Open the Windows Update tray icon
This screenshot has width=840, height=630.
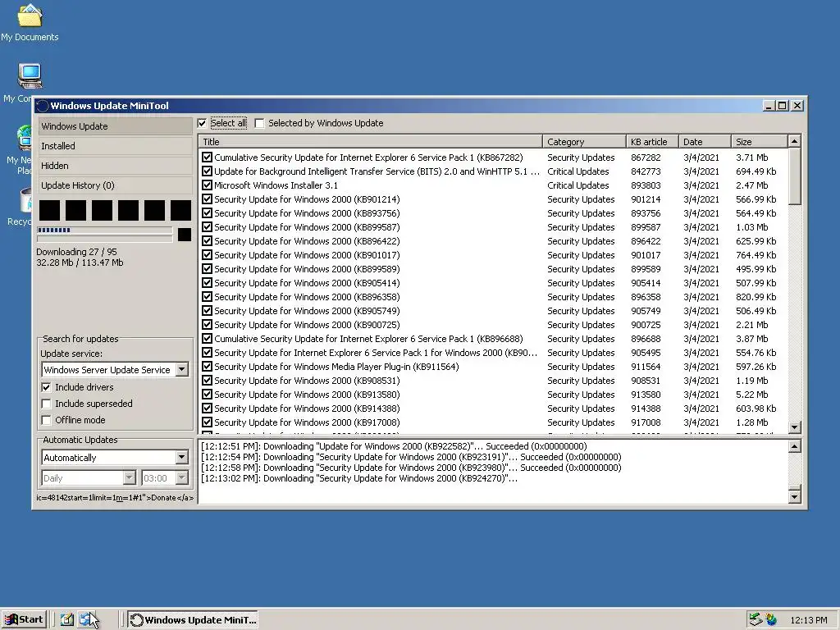click(x=771, y=620)
